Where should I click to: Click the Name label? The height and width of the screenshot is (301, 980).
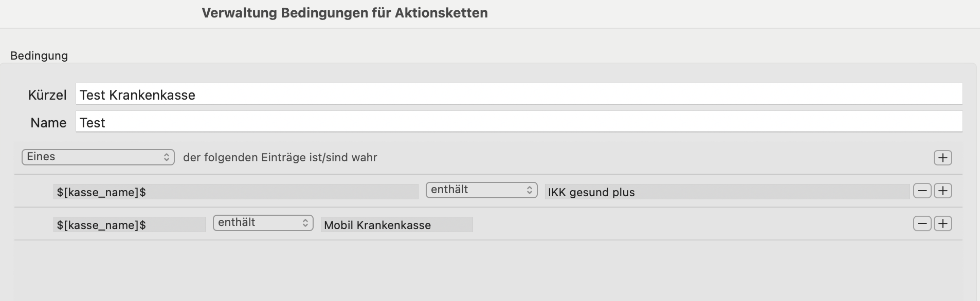(x=48, y=123)
